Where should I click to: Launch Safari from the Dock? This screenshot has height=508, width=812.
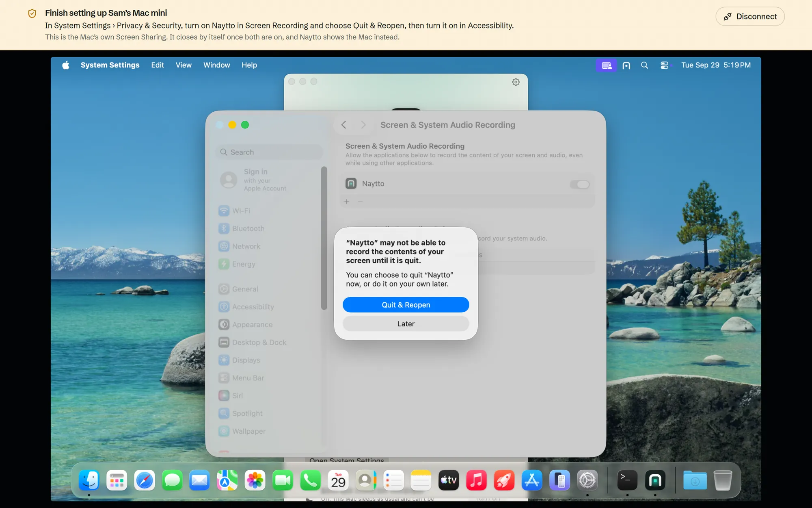pos(145,481)
